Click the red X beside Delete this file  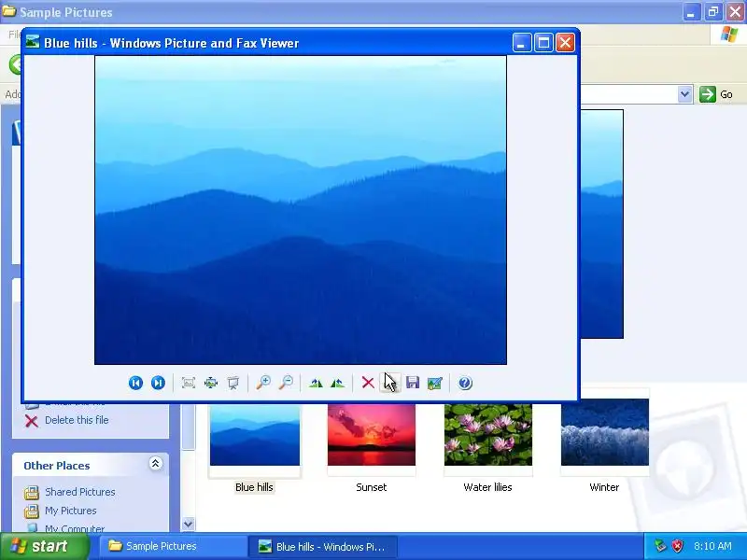coord(32,421)
